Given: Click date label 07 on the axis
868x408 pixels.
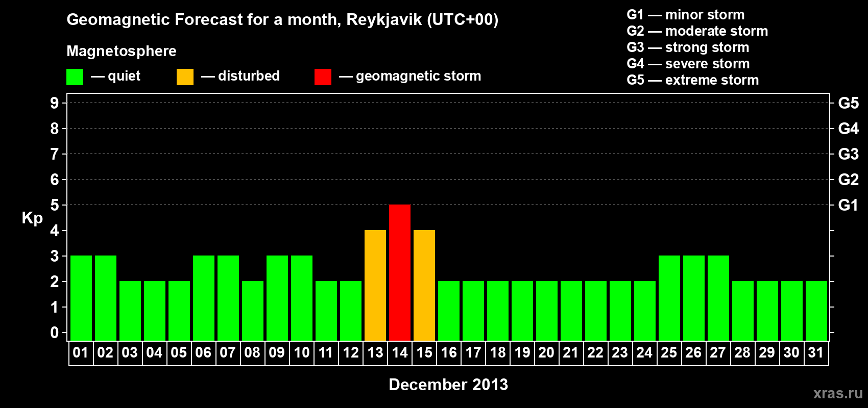Looking at the screenshot, I should tap(228, 352).
